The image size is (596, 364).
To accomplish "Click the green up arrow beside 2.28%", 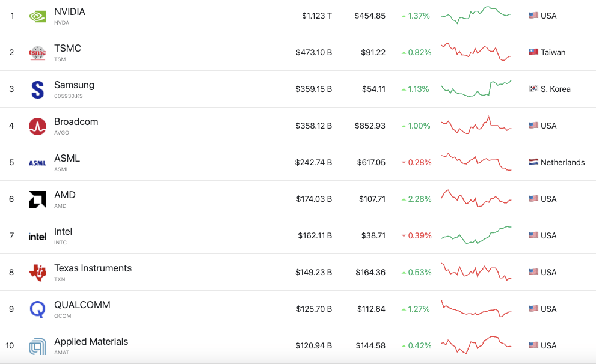I will tap(404, 199).
